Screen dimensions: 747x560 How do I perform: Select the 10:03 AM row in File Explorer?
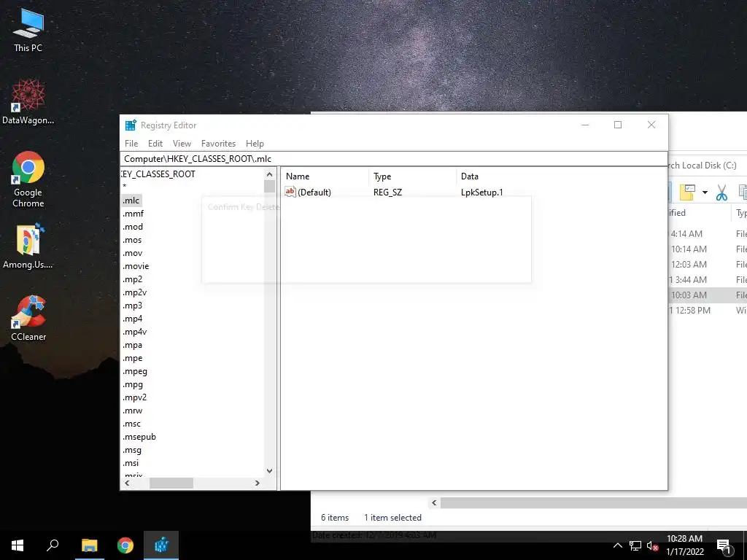pos(708,295)
